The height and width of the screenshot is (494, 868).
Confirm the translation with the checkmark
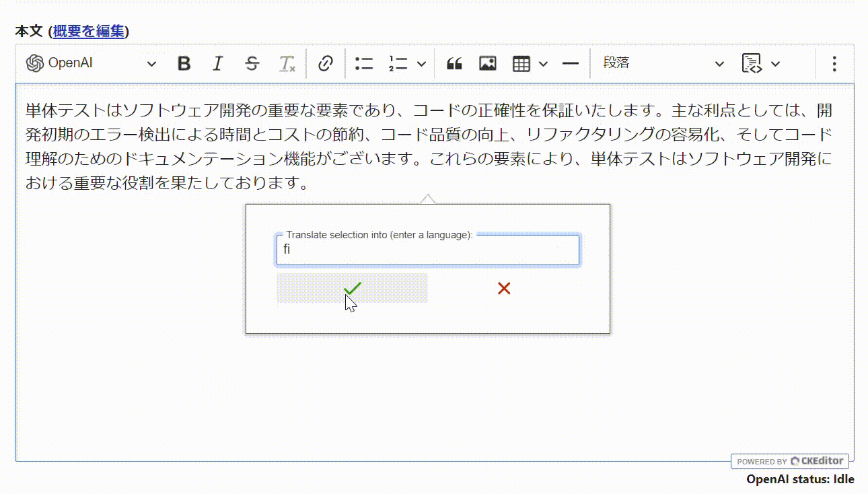[351, 287]
